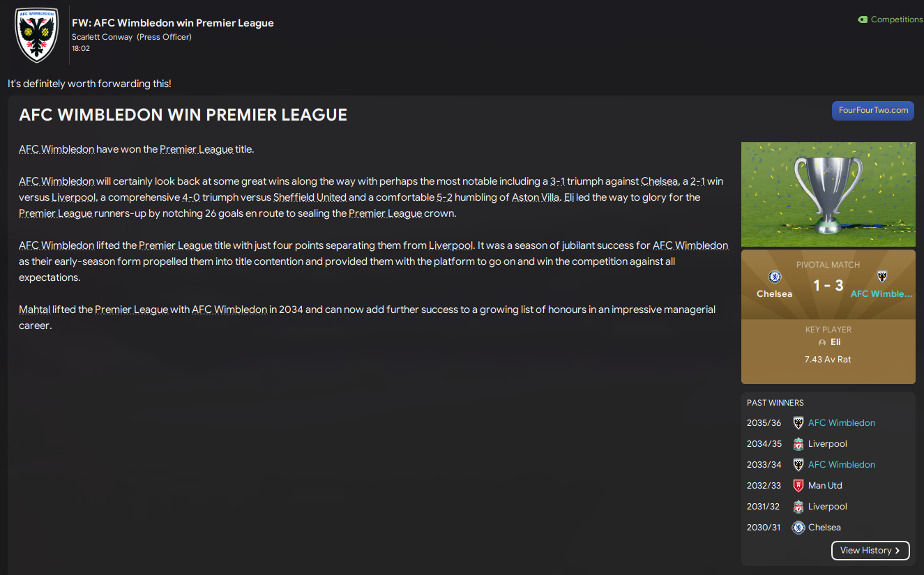
Task: Select Liverpool in the 2031/32 winners row
Action: (x=827, y=507)
